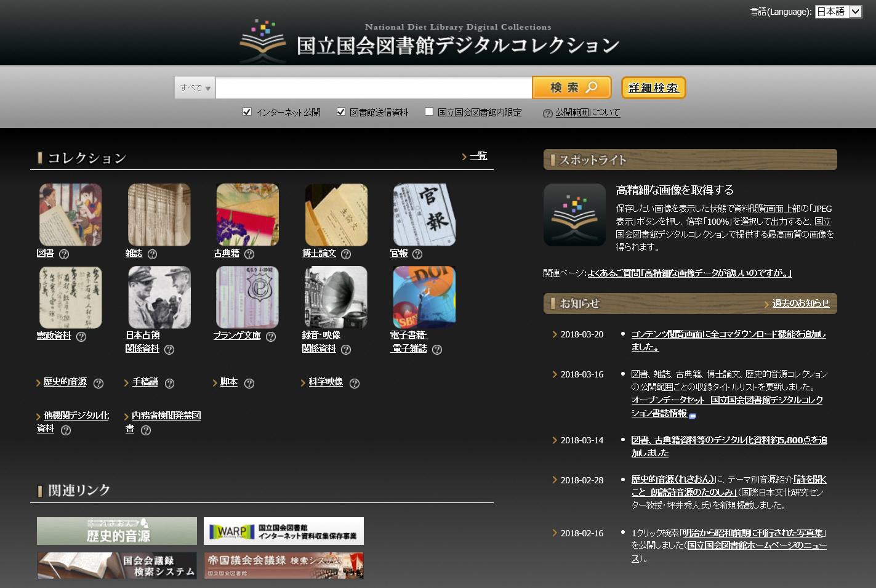Open the 公開範囲について link
Viewport: 876px width, 588px height.
(x=587, y=113)
